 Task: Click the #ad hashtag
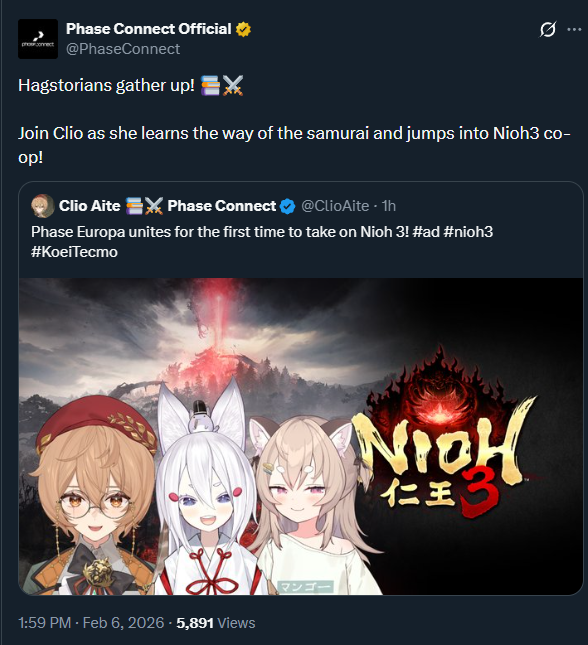click(x=426, y=232)
